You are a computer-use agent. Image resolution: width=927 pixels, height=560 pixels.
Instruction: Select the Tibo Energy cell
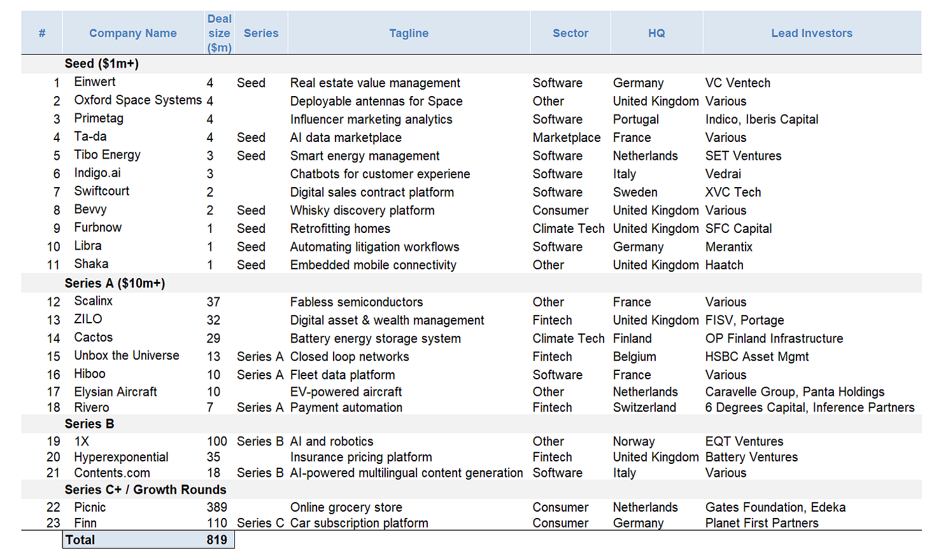pos(107,155)
